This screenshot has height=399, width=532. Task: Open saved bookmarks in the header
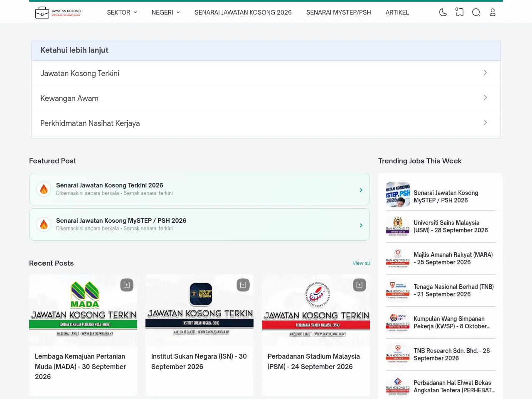459,12
